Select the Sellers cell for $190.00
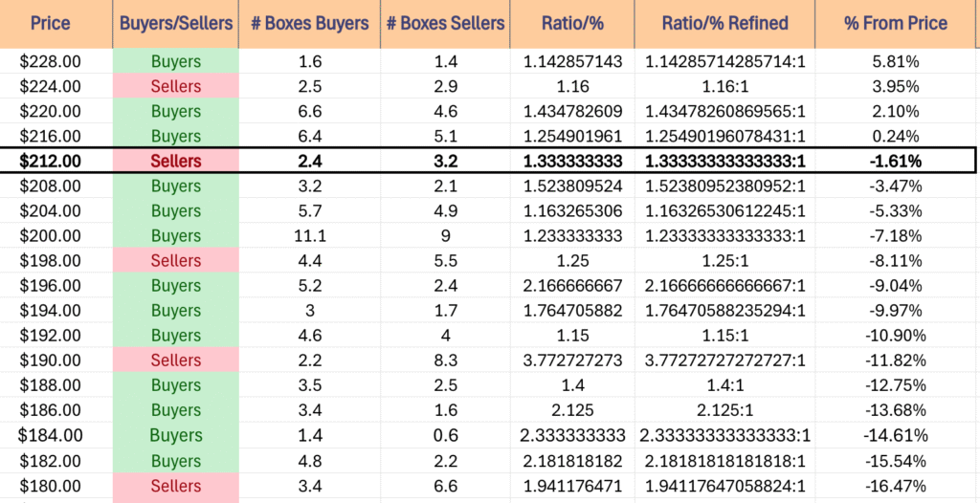The width and height of the screenshot is (980, 503). [176, 361]
